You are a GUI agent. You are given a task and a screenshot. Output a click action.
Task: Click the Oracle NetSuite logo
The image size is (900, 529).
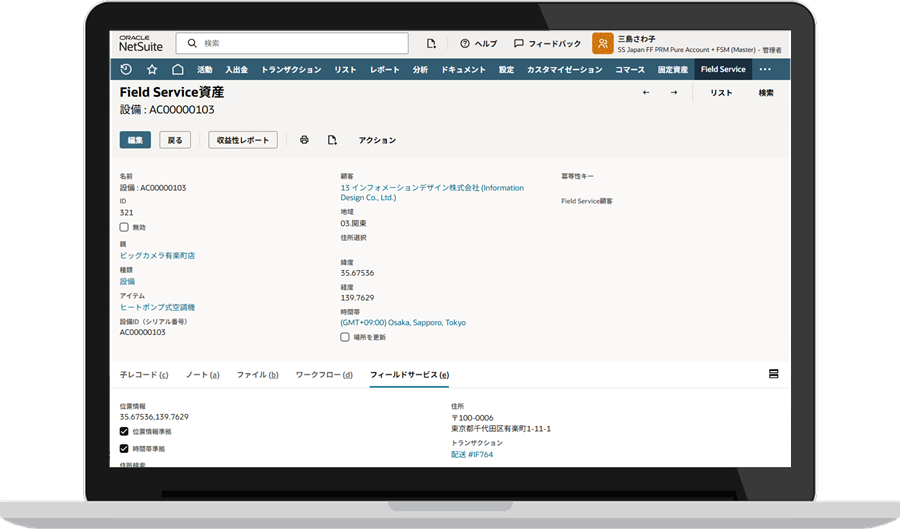pyautogui.click(x=141, y=44)
